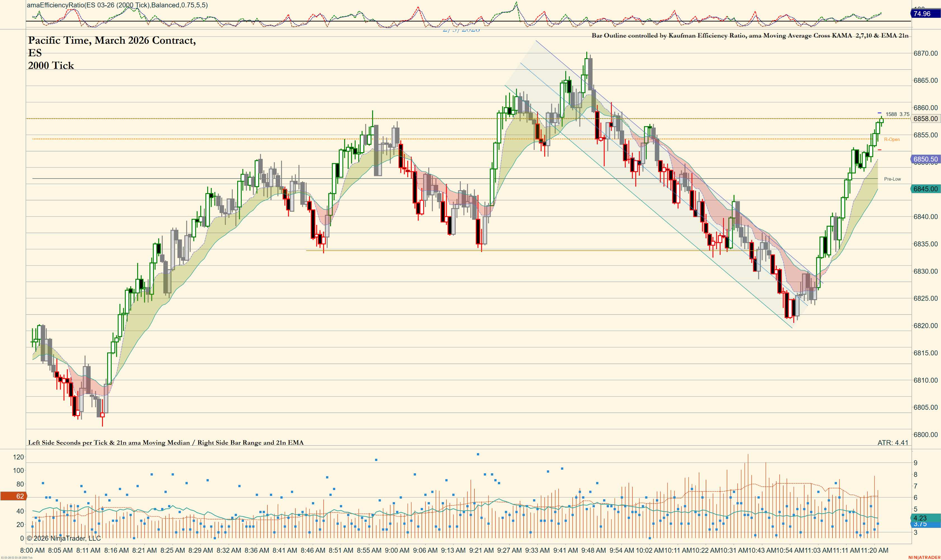Click the 6800.00 price axis label
This screenshot has height=560, width=941.
click(925, 434)
